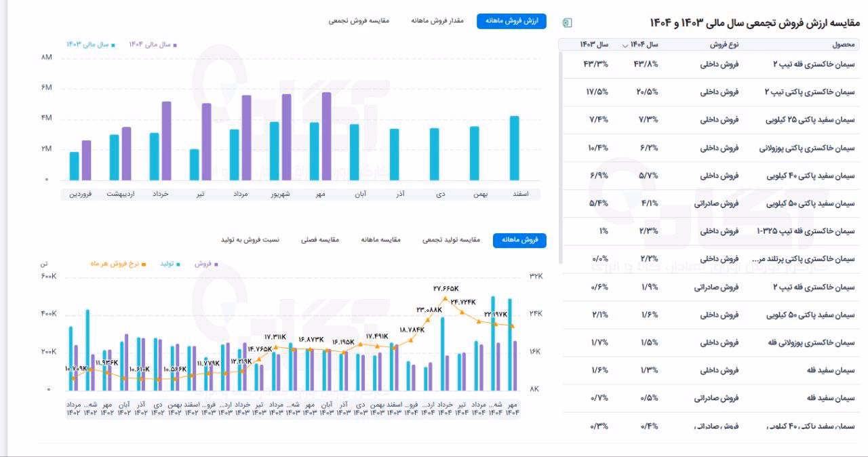Open the مقایسه فصلی tab
Viewport: 868px width, 457px height.
(x=320, y=240)
